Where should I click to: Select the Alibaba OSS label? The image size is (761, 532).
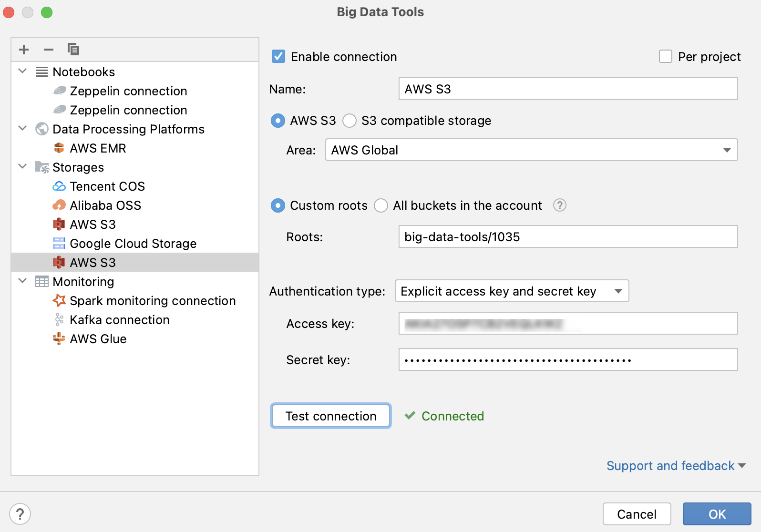click(x=105, y=205)
